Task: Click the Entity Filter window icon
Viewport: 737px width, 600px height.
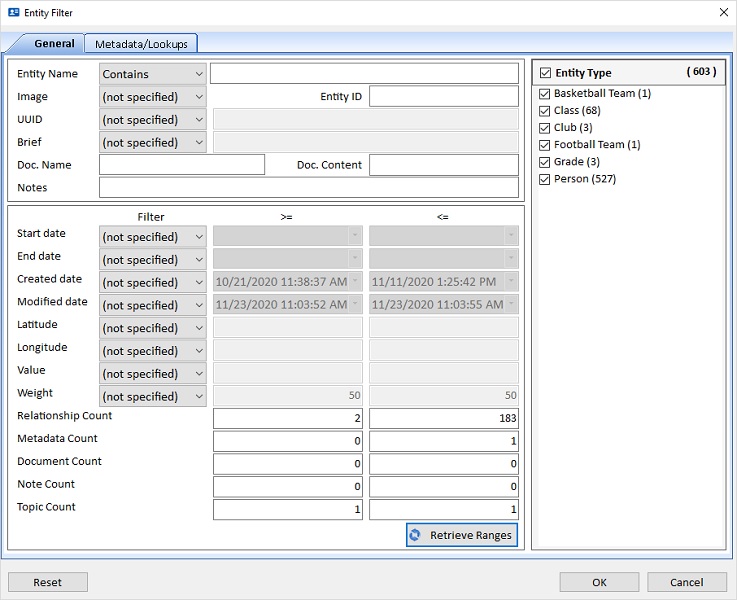Action: coord(14,13)
